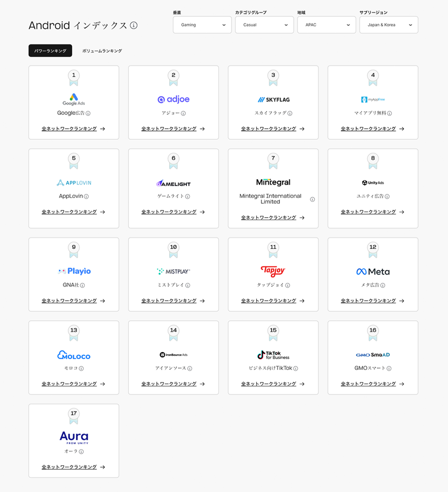Click the SKYFLAG logo
The image size is (448, 492).
pos(273,100)
